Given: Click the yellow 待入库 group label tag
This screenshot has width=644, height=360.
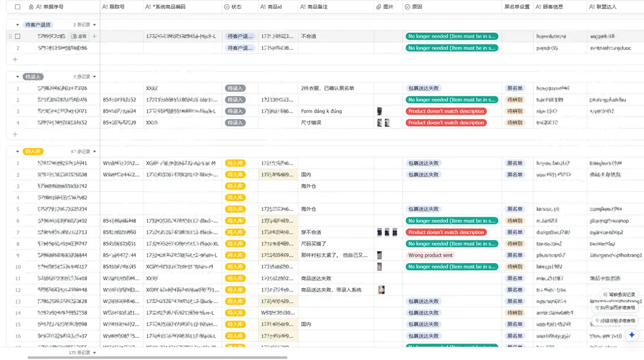Looking at the screenshot, I should tap(33, 152).
